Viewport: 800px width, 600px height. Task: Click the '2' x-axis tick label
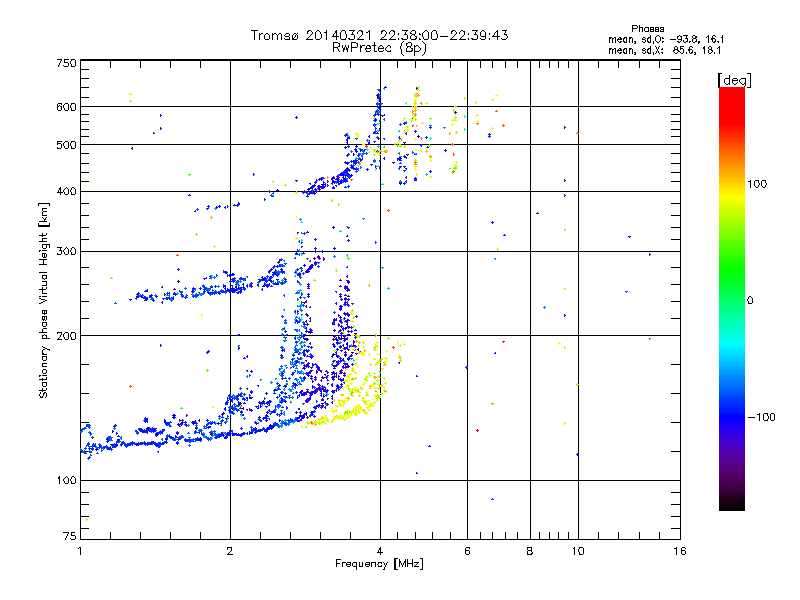230,551
